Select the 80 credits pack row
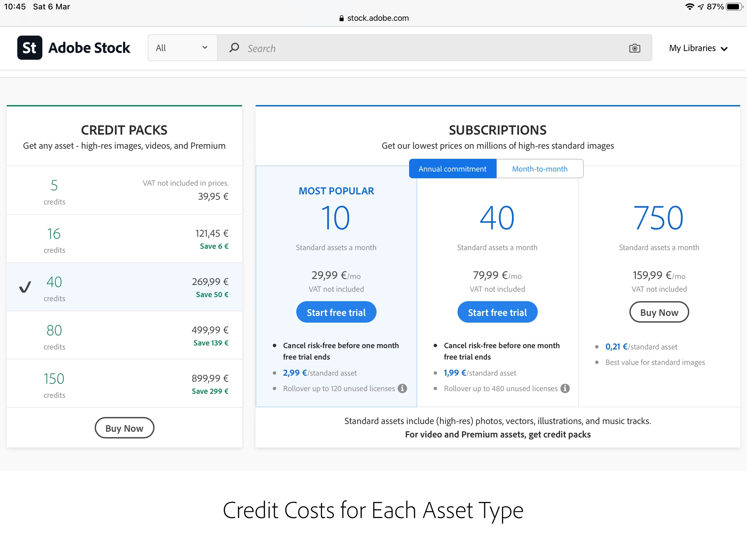This screenshot has width=747, height=560. (x=124, y=335)
